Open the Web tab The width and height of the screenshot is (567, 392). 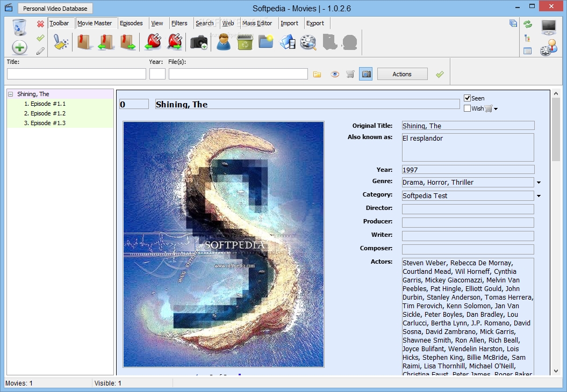[228, 23]
